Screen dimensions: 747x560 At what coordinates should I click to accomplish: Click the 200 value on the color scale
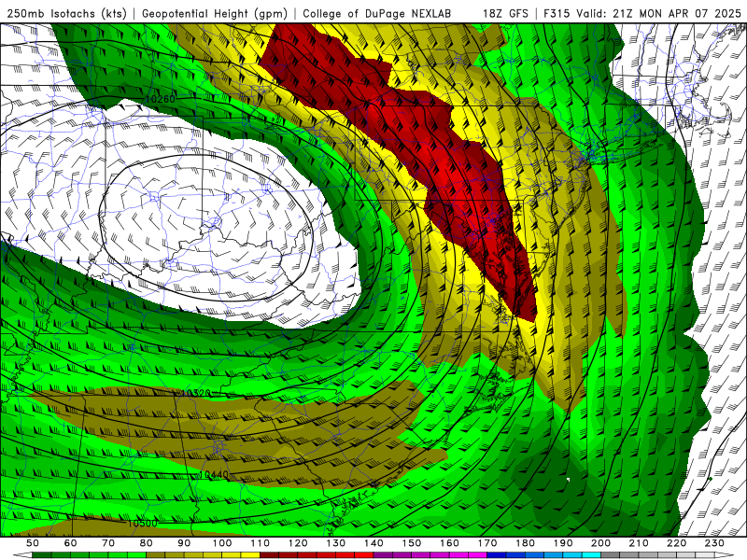point(600,543)
